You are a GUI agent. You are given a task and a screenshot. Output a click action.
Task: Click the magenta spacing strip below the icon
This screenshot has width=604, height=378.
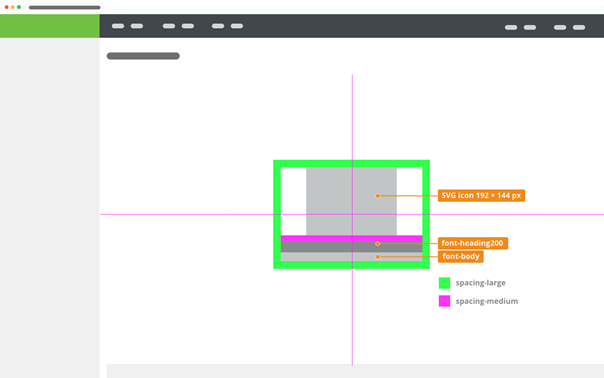351,239
